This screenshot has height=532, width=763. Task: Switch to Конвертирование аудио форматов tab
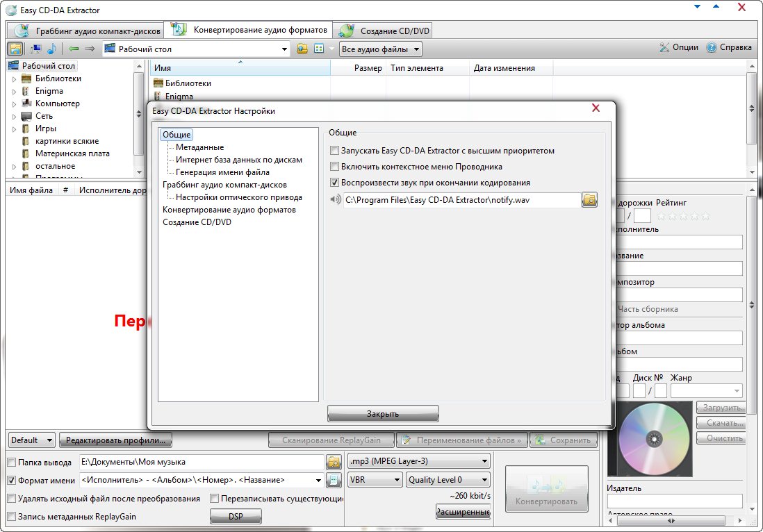(x=248, y=29)
